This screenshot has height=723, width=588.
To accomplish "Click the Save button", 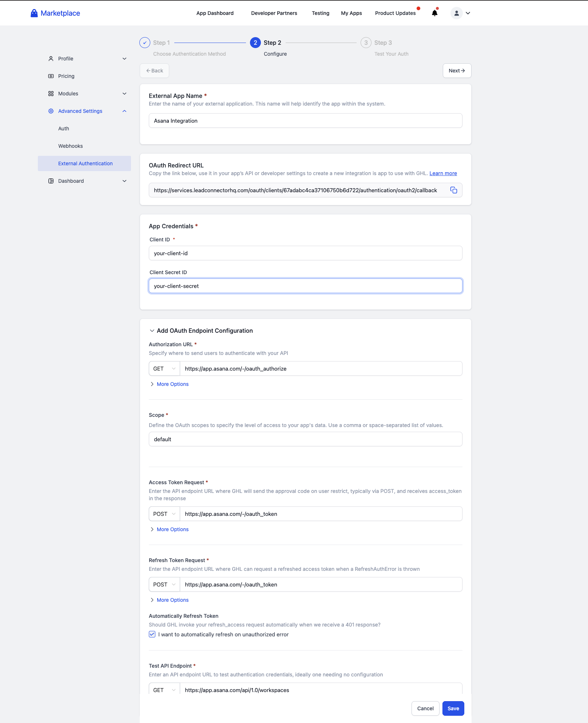I will point(453,708).
